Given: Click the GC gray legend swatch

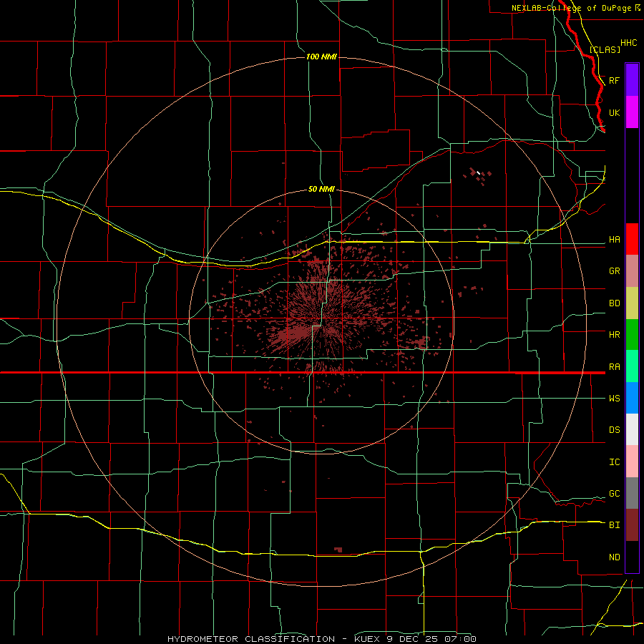Looking at the screenshot, I should pos(632,493).
